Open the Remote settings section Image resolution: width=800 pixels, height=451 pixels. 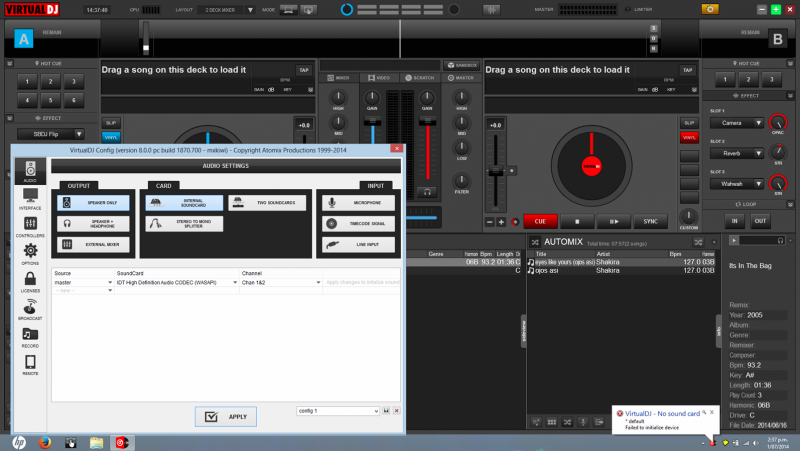point(30,365)
